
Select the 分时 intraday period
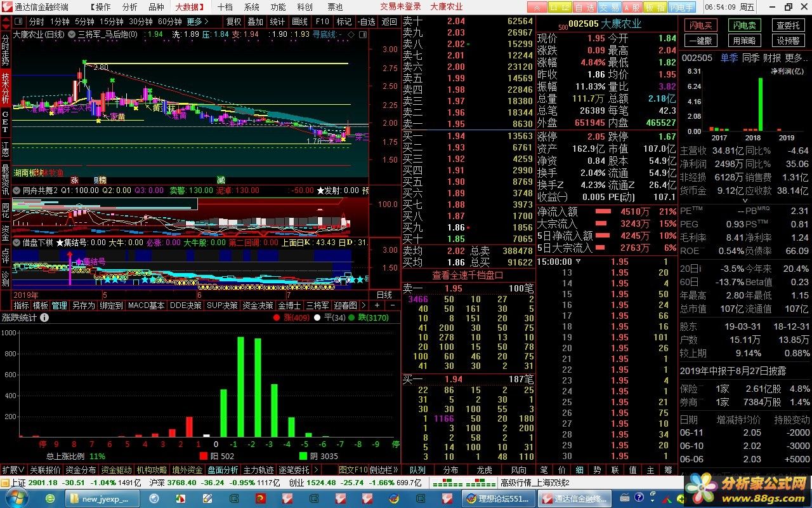click(37, 22)
